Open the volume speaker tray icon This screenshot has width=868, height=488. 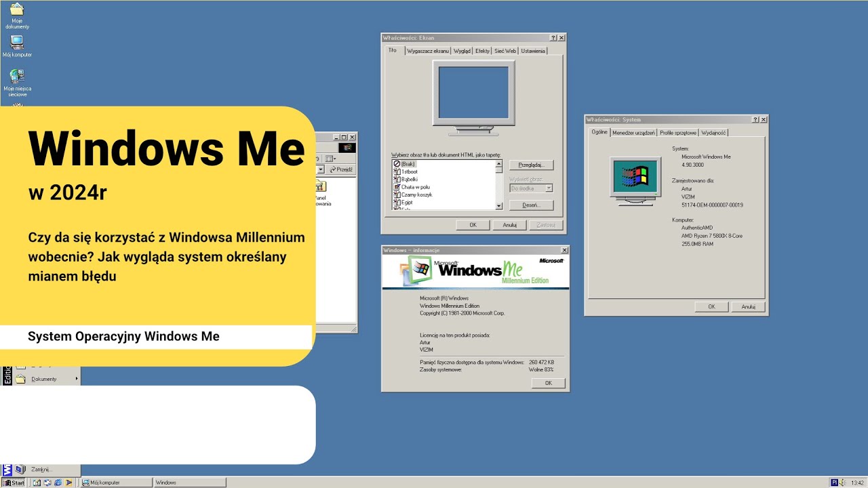[842, 483]
